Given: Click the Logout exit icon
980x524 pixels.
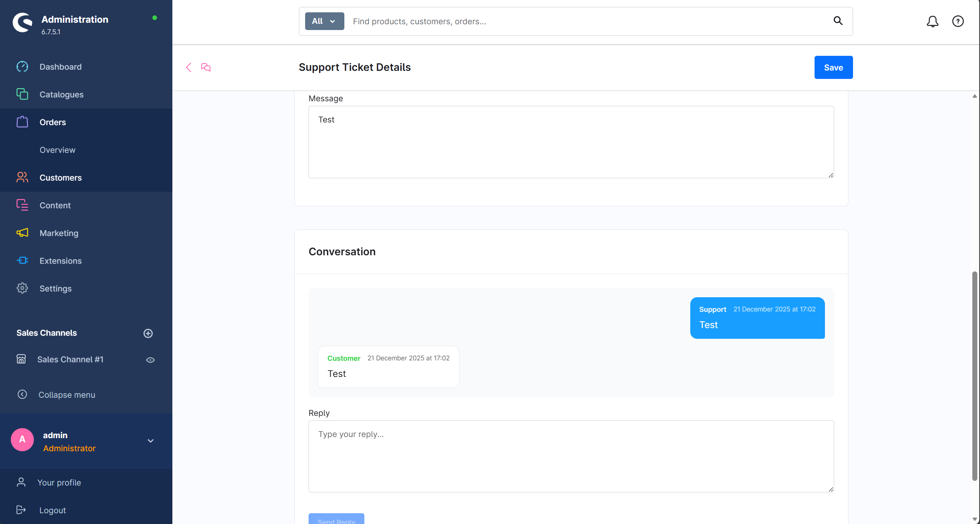Looking at the screenshot, I should click(x=21, y=510).
